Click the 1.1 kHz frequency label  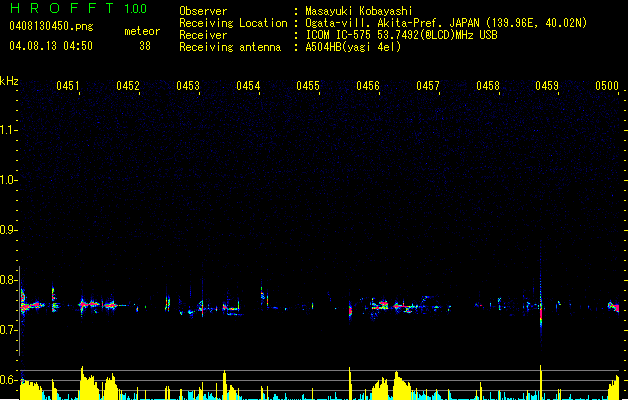point(8,130)
